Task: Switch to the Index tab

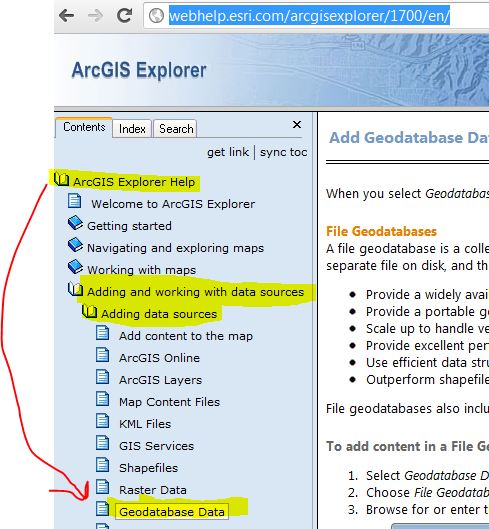Action: [132, 129]
